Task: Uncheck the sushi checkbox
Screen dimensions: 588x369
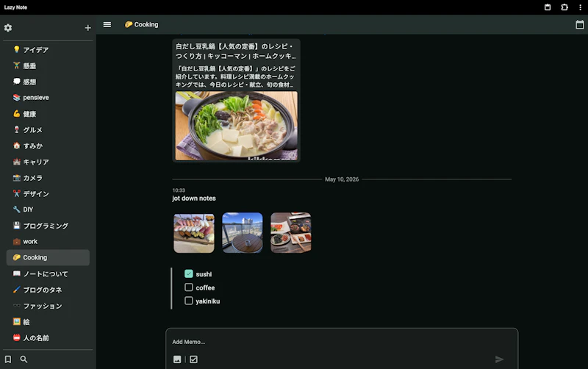Action: coord(189,273)
